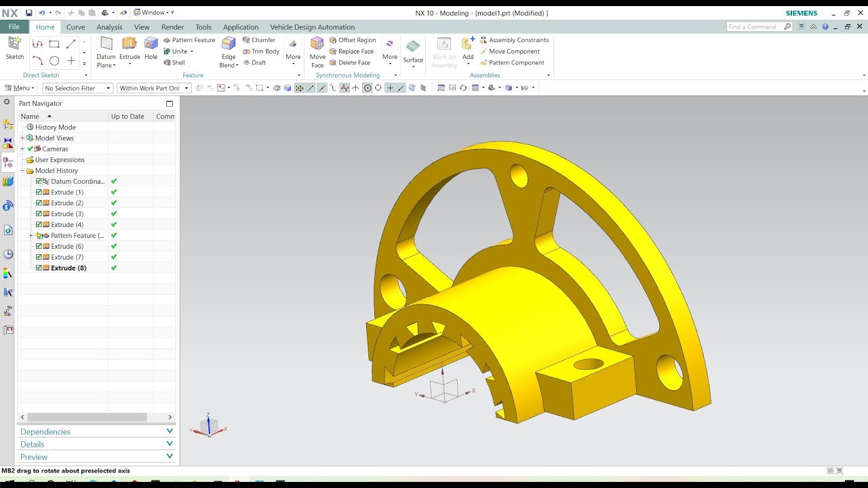868x488 pixels.
Task: Select the Move Component command
Action: [x=510, y=52]
